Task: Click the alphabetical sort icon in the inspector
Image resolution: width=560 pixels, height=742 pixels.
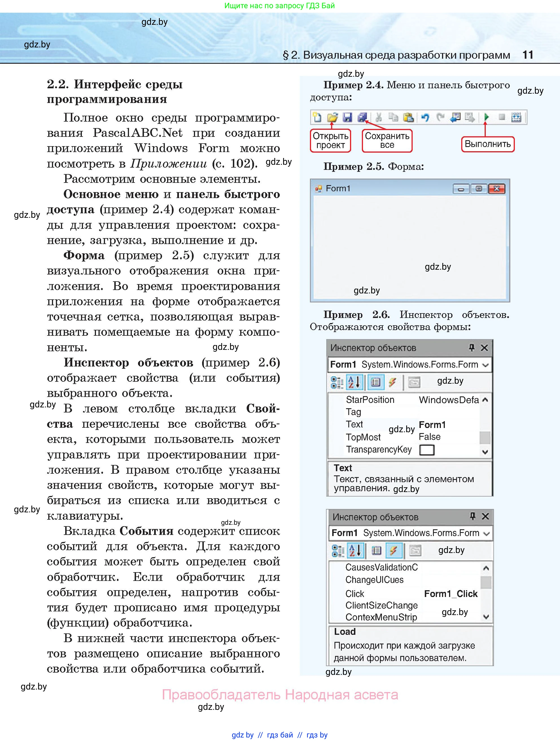Action: point(354,382)
